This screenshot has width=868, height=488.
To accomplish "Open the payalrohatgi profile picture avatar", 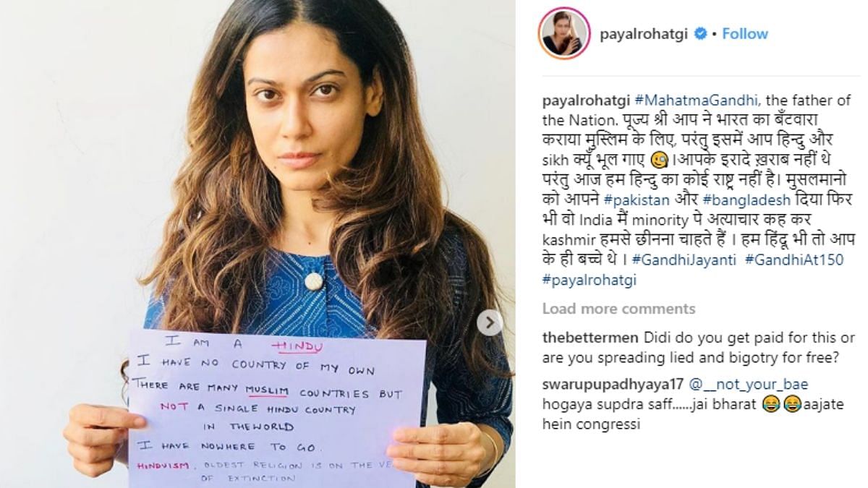I will pyautogui.click(x=564, y=33).
